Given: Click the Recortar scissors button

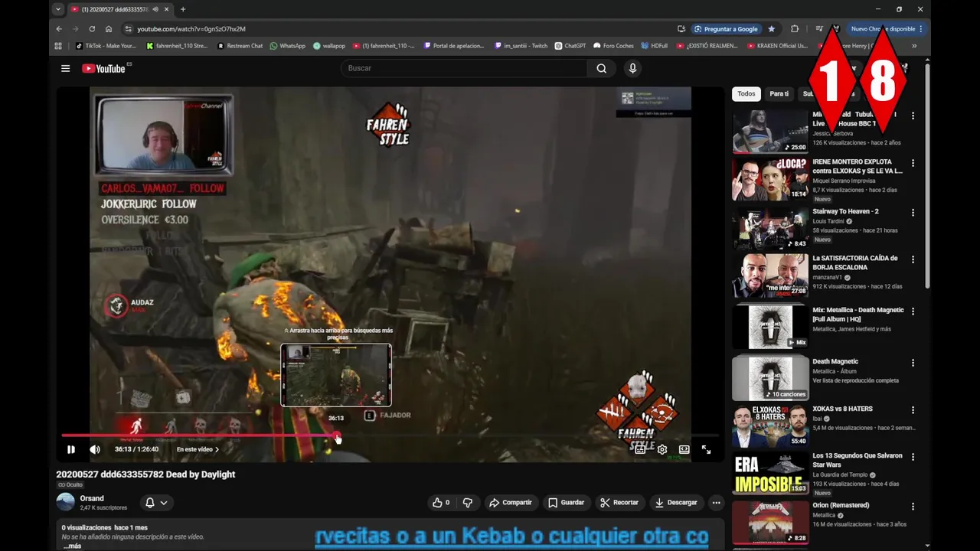Looking at the screenshot, I should (x=619, y=503).
